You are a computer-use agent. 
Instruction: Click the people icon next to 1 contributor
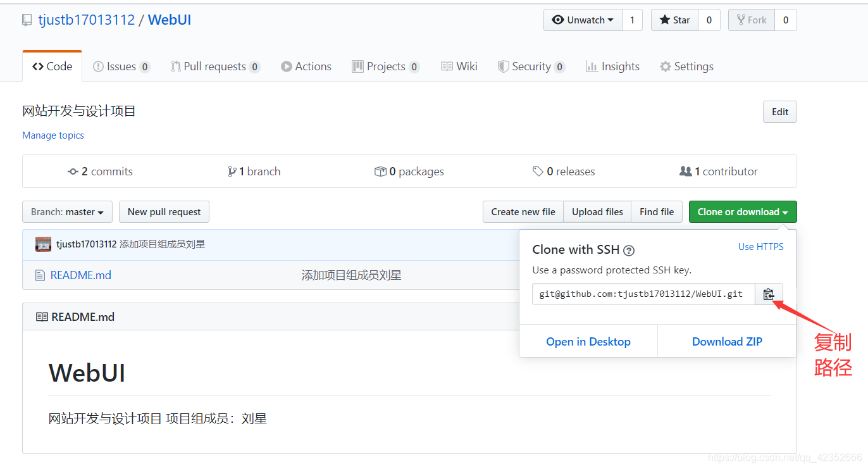[x=685, y=172]
